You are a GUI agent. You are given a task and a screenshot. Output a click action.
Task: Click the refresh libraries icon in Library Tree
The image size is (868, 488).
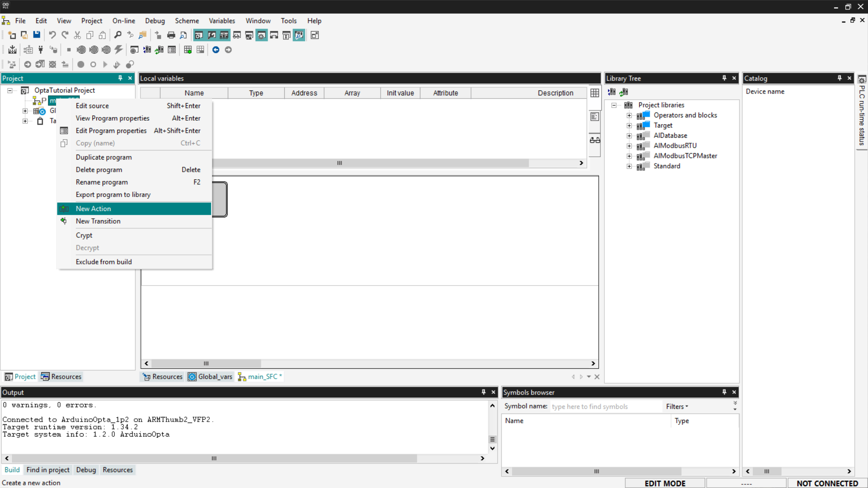[x=624, y=92]
